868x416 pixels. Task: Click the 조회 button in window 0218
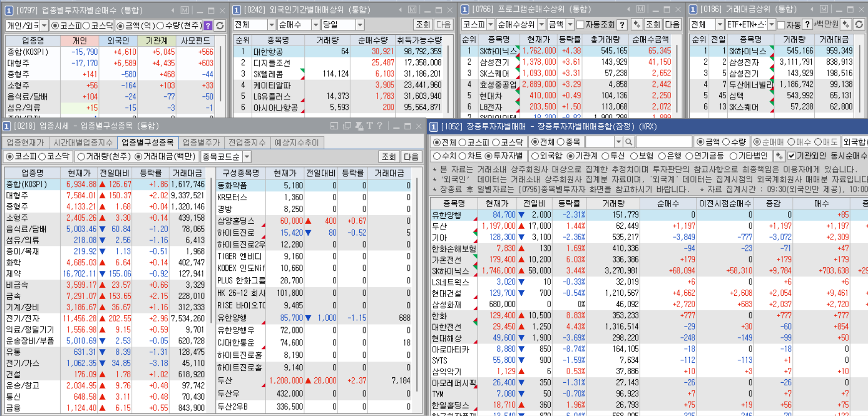[388, 157]
